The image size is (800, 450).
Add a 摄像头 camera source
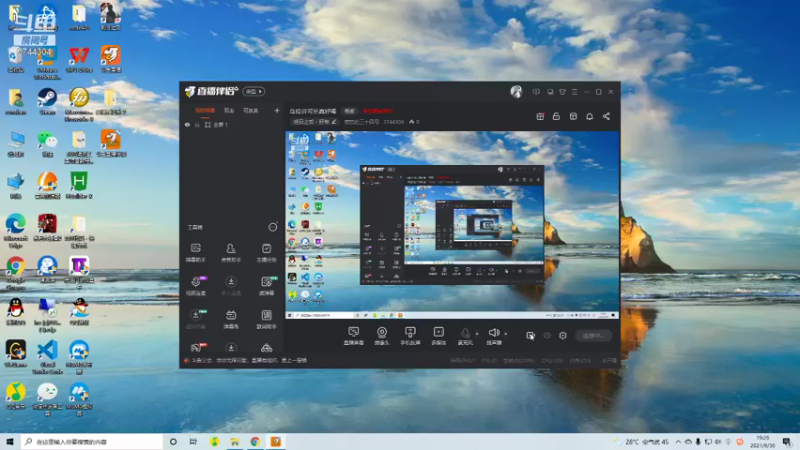[x=382, y=336]
